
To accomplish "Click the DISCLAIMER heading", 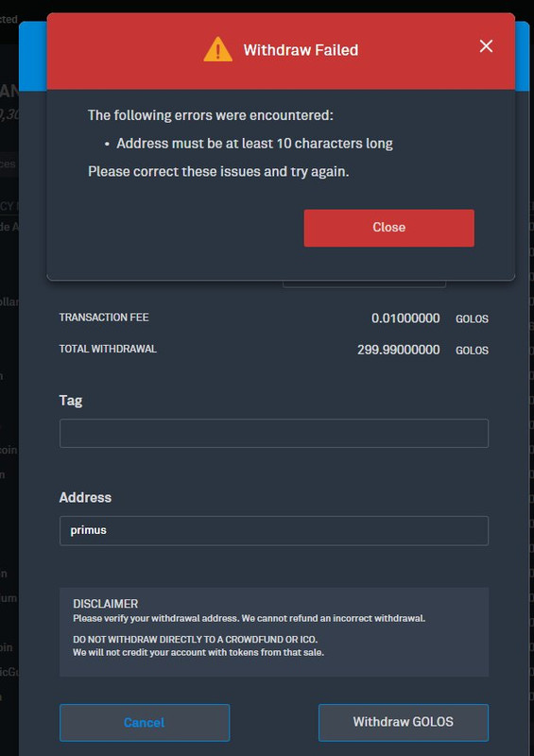I will tap(106, 604).
